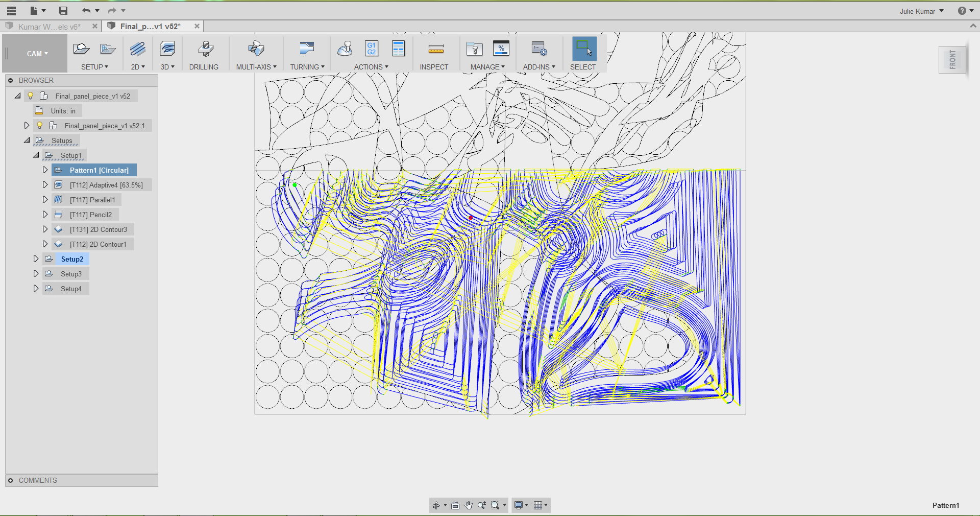Activate the Select tool icon
Image resolution: width=980 pixels, height=516 pixels.
point(584,49)
